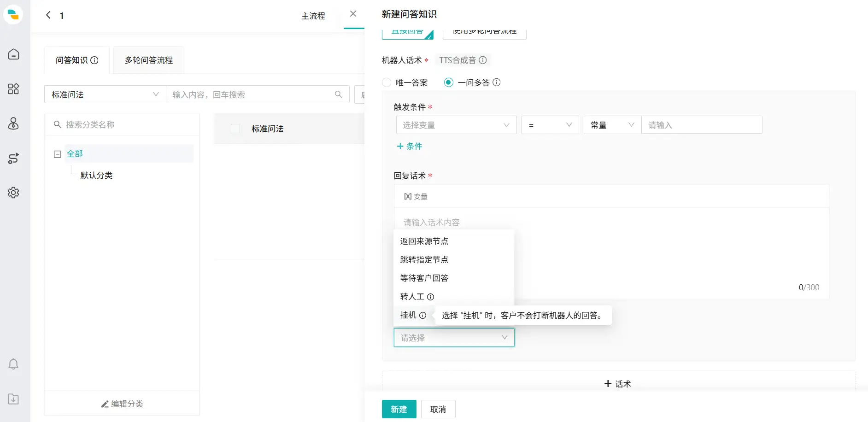The image size is (868, 422).
Task: Click info icon beside TTS合成音
Action: pyautogui.click(x=483, y=60)
